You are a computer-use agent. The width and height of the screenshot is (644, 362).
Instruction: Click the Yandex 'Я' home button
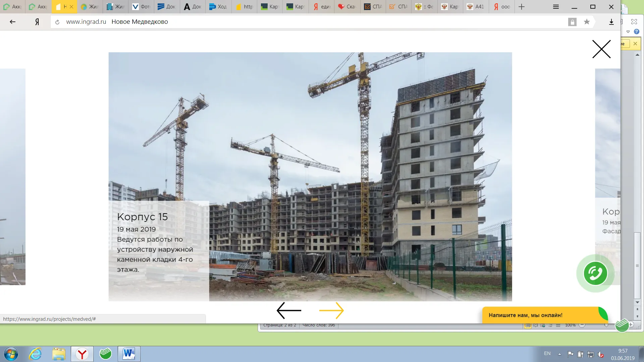point(37,22)
